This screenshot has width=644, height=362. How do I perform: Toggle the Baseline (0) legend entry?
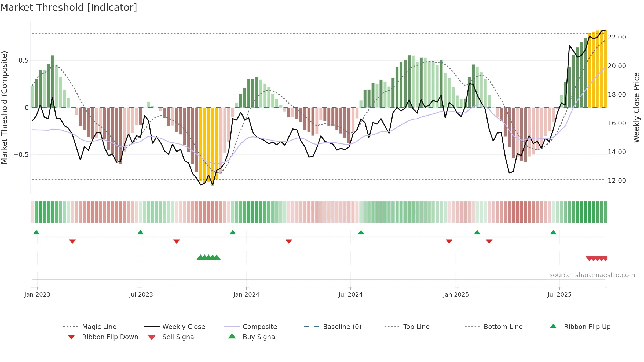pyautogui.click(x=333, y=327)
